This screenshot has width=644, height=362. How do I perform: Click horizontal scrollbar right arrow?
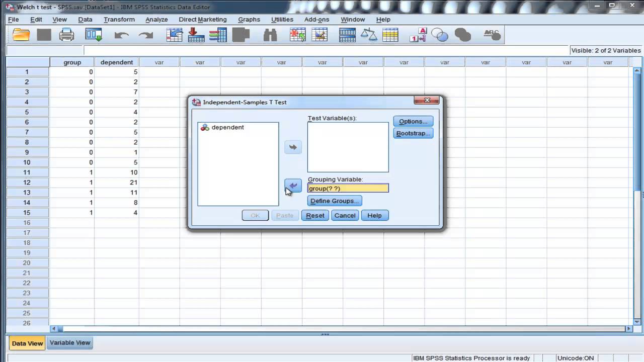click(628, 329)
